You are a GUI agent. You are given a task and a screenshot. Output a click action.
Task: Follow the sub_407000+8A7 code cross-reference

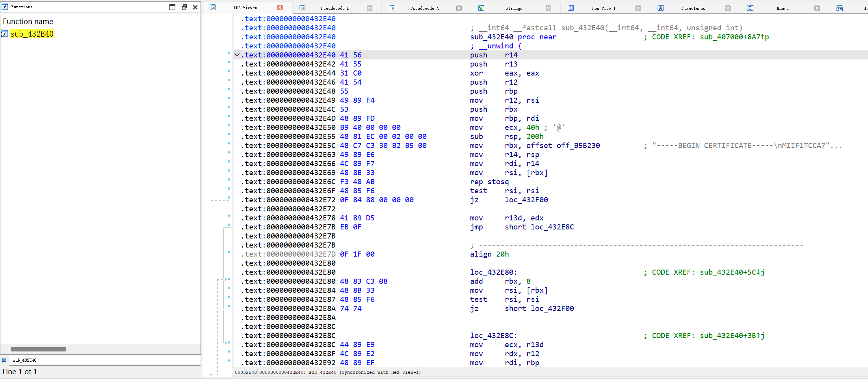point(734,37)
